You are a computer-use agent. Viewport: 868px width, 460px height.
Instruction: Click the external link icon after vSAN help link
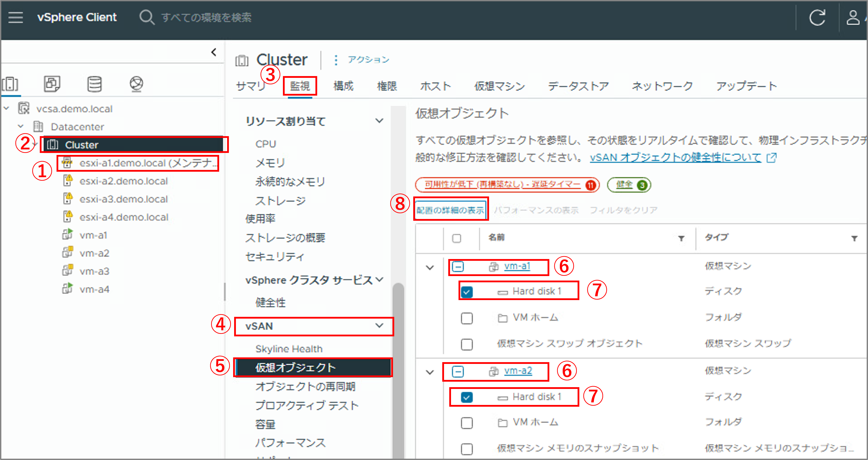point(771,157)
